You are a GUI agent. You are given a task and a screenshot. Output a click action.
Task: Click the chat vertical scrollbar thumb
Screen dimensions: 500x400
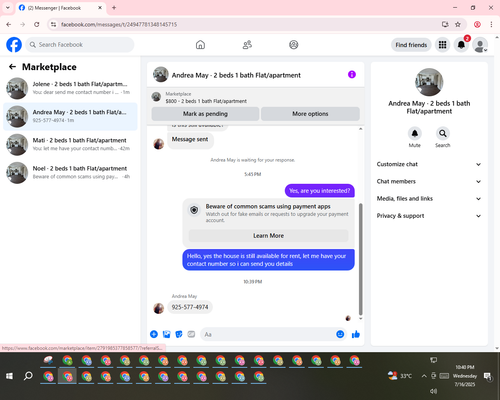(x=360, y=259)
